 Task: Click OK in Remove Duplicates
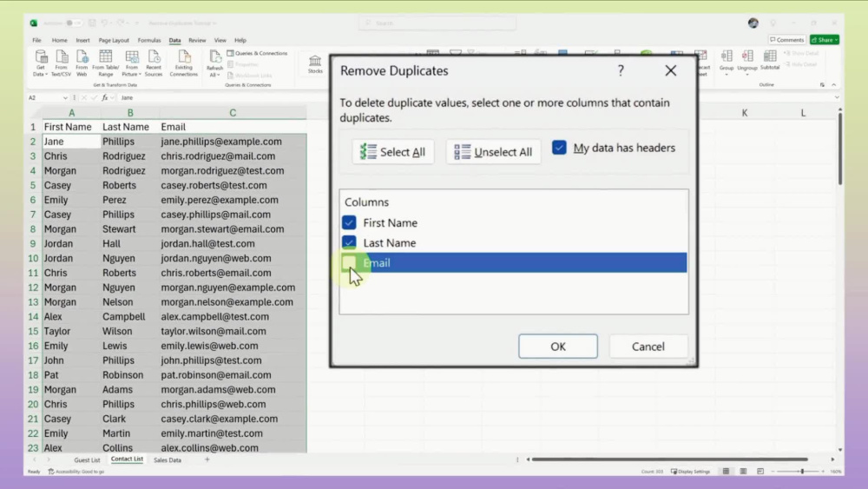[558, 346]
